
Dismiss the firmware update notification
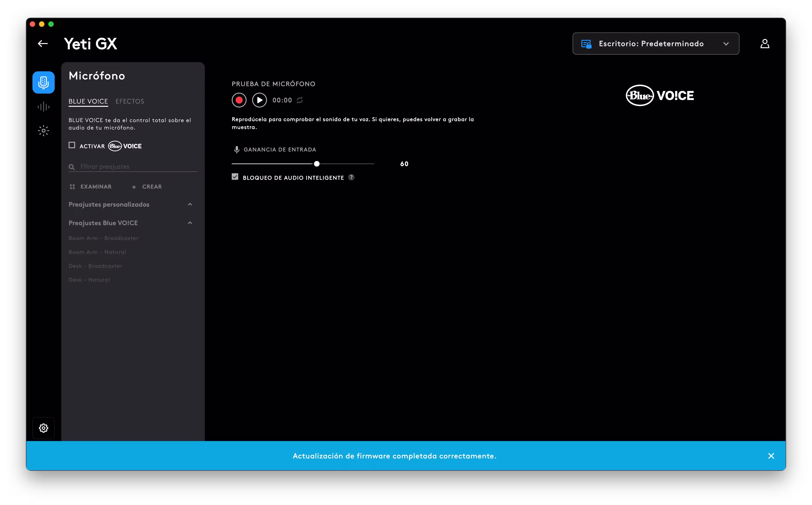click(771, 456)
